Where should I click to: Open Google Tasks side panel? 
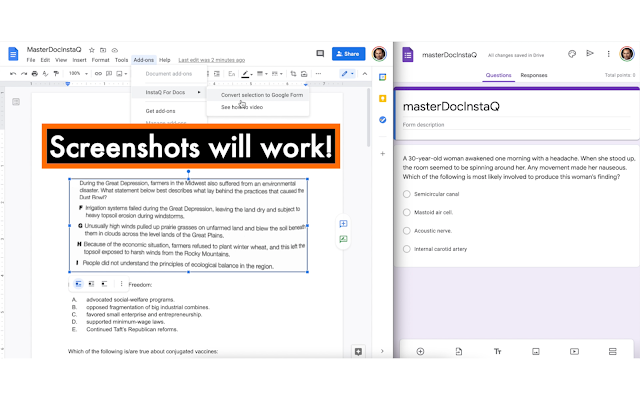click(382, 120)
